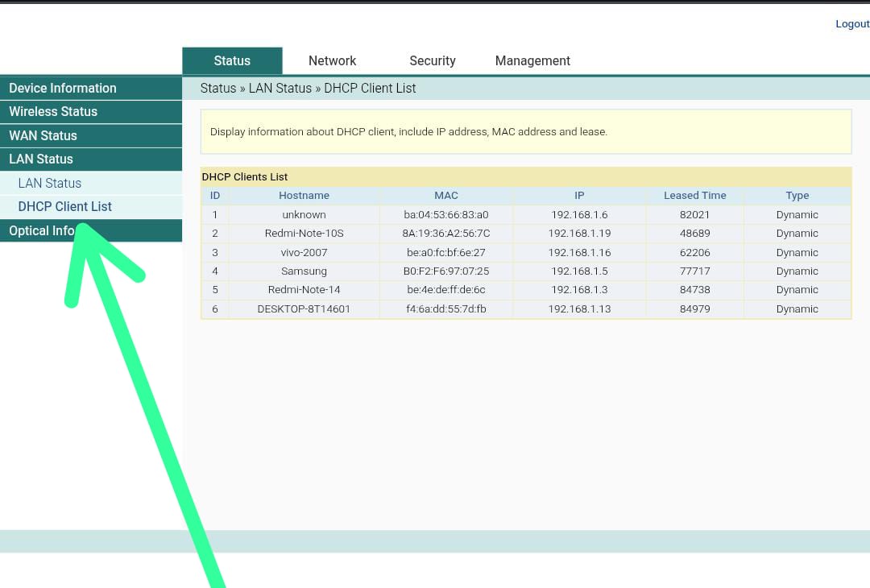
Task: Click the Hostname column header
Action: 304,196
